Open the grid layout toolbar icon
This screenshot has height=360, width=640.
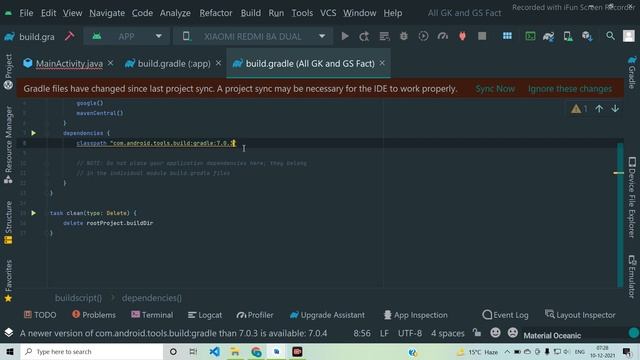pos(507,36)
